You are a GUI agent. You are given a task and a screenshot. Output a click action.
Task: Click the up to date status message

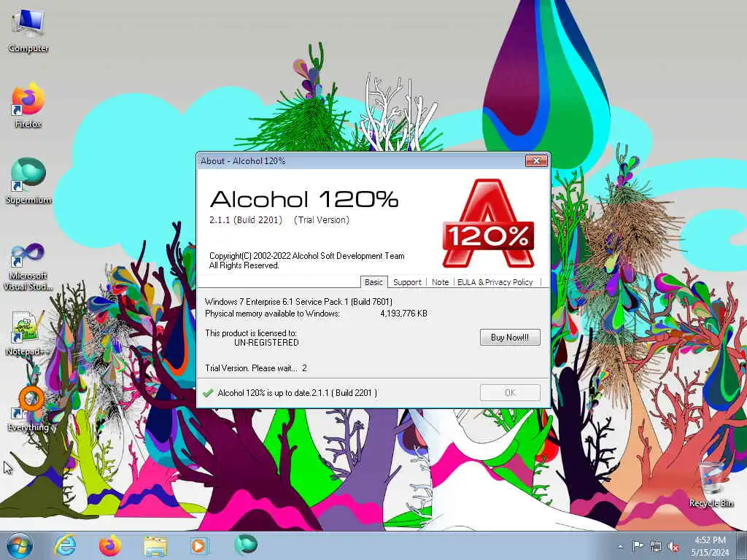[298, 393]
